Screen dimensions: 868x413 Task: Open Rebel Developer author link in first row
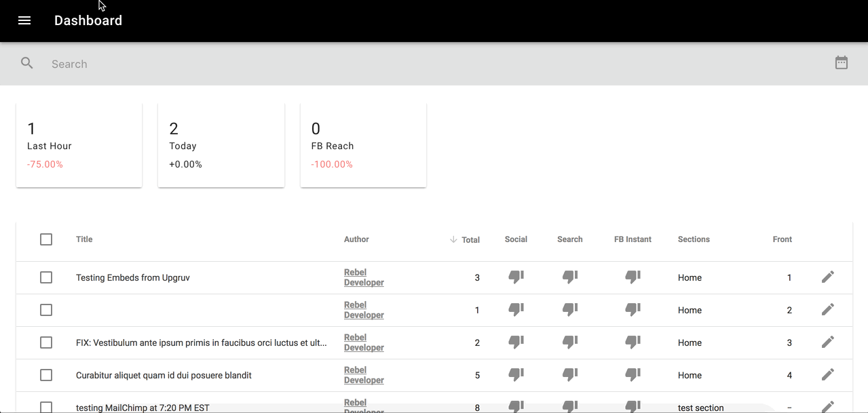[x=364, y=277]
